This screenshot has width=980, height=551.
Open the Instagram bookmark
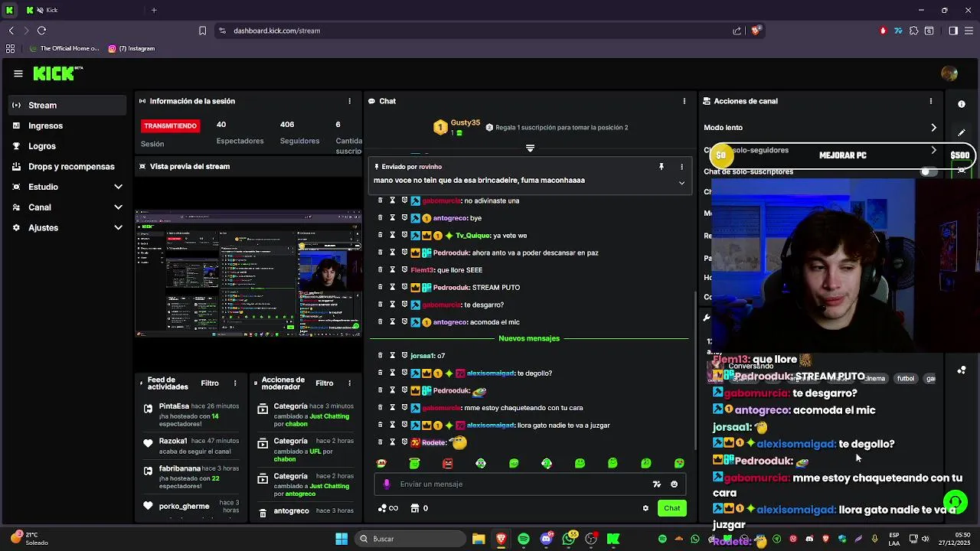132,48
